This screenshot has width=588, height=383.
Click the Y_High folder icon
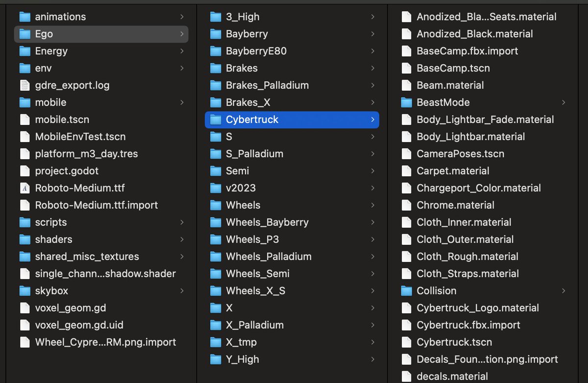216,359
